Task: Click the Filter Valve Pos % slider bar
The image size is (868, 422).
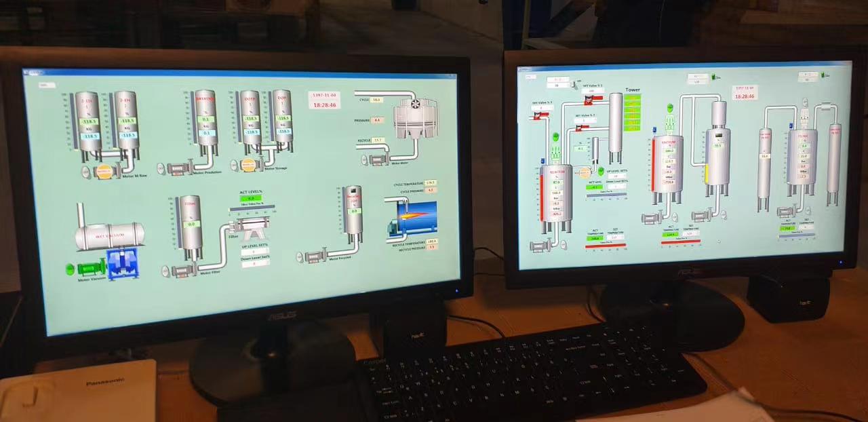Action: pos(252,208)
